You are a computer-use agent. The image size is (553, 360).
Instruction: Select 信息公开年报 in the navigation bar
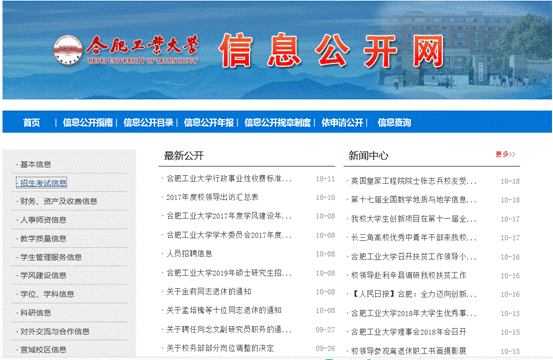click(209, 123)
